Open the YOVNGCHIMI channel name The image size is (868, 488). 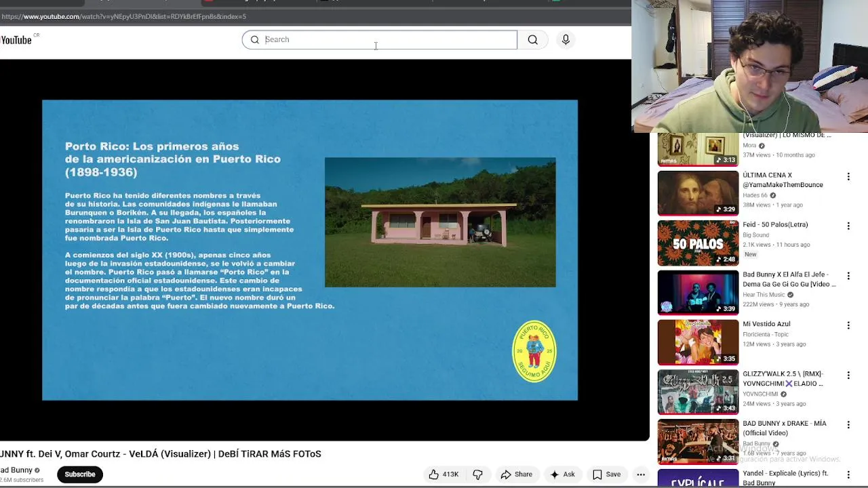[760, 394]
